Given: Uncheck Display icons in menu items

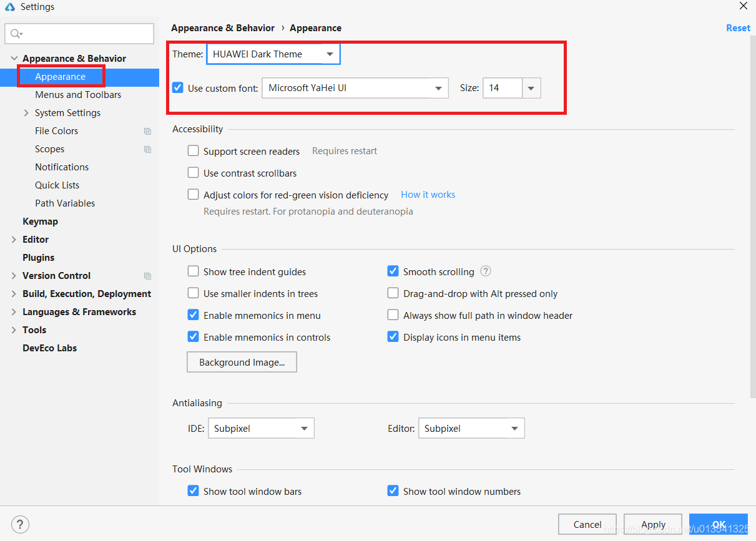Looking at the screenshot, I should tap(393, 337).
